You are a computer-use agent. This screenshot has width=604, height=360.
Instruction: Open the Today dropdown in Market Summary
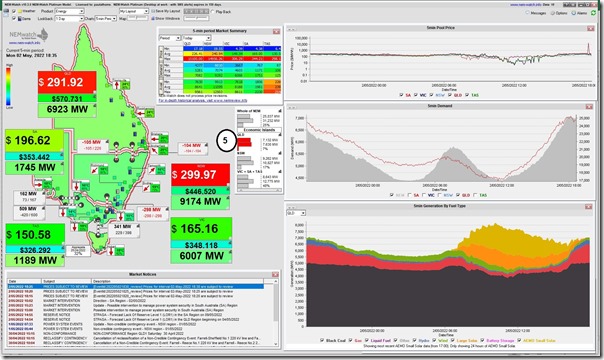[196, 38]
